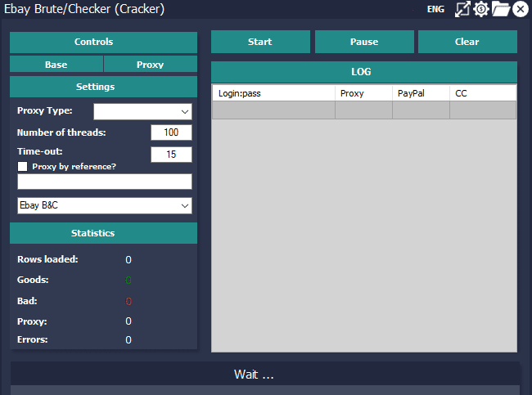Viewport: 532px width, 395px height.
Task: Open the gear settings icon in title bar
Action: (481, 9)
